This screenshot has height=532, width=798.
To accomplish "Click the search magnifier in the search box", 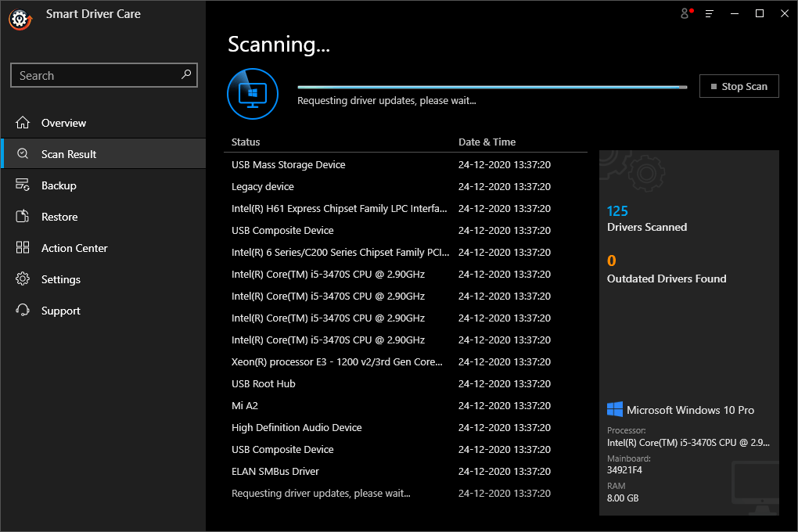I will (x=186, y=74).
